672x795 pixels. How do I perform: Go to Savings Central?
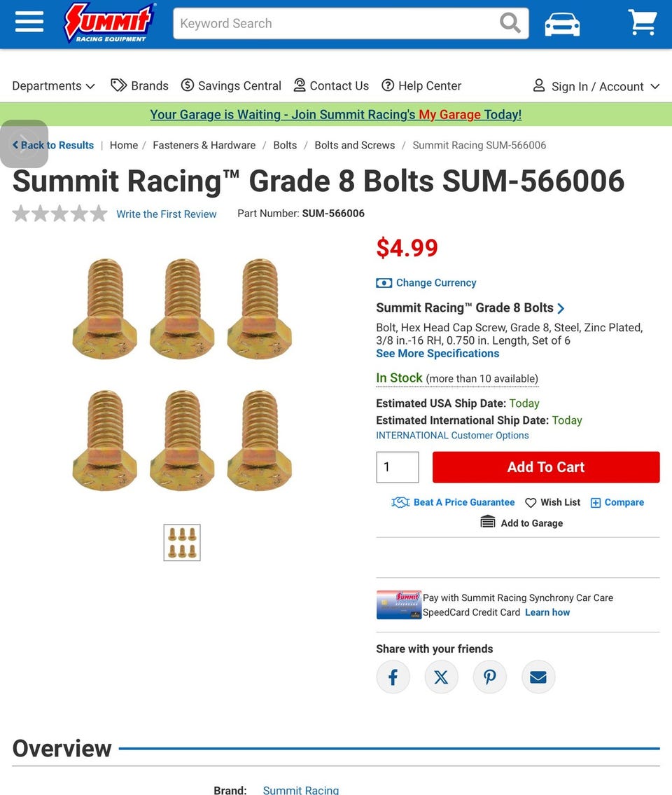coord(231,85)
